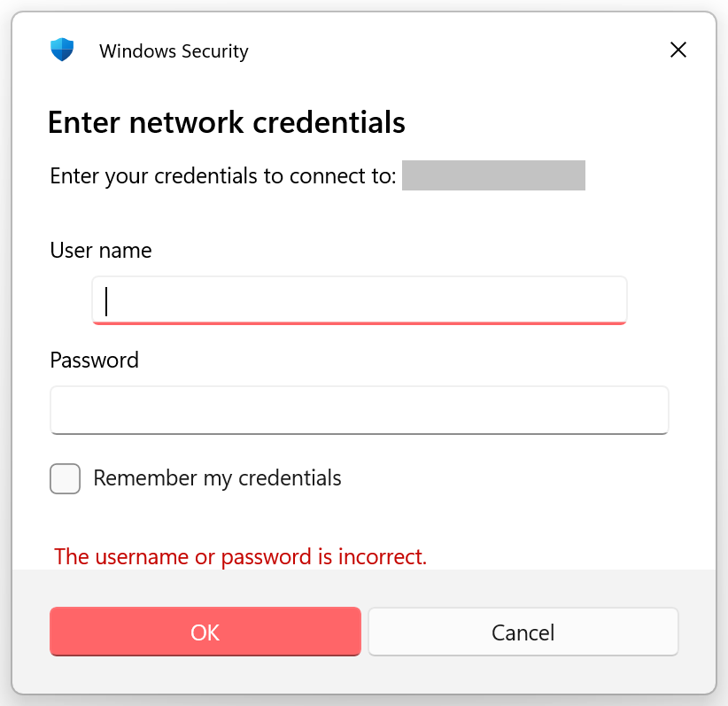Image resolution: width=728 pixels, height=706 pixels.
Task: Click the blinking text cursor in User name
Action: coord(106,301)
